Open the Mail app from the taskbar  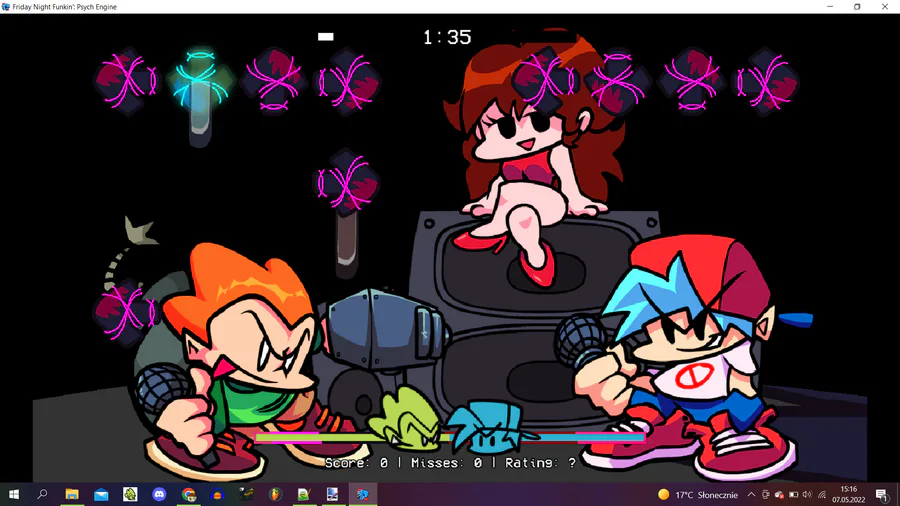pos(101,494)
